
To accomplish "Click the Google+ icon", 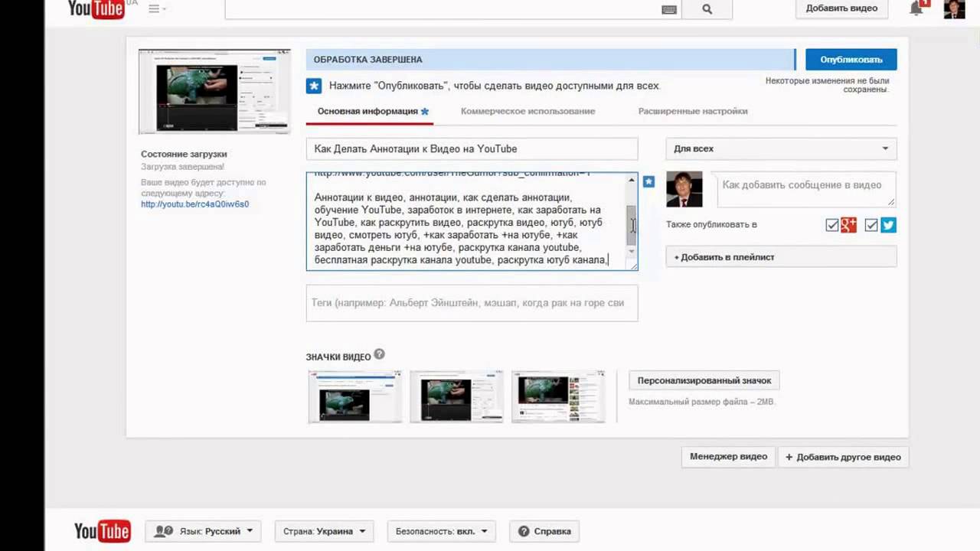I will [x=848, y=225].
